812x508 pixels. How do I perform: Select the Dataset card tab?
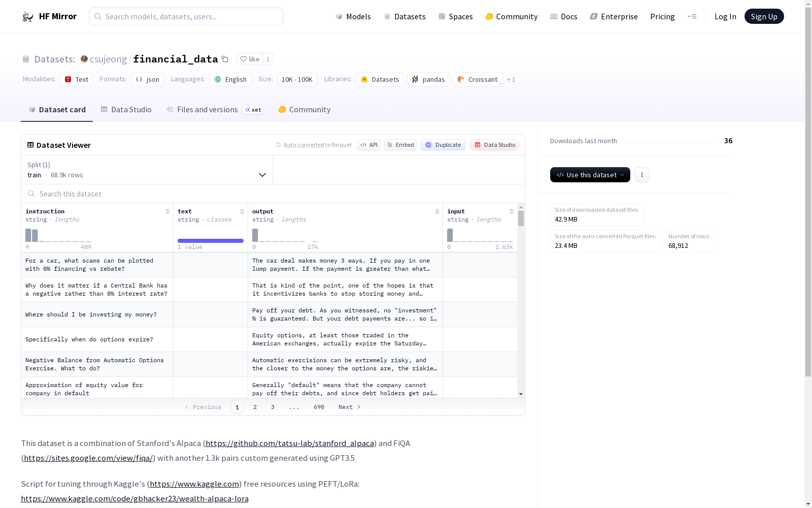pos(57,110)
